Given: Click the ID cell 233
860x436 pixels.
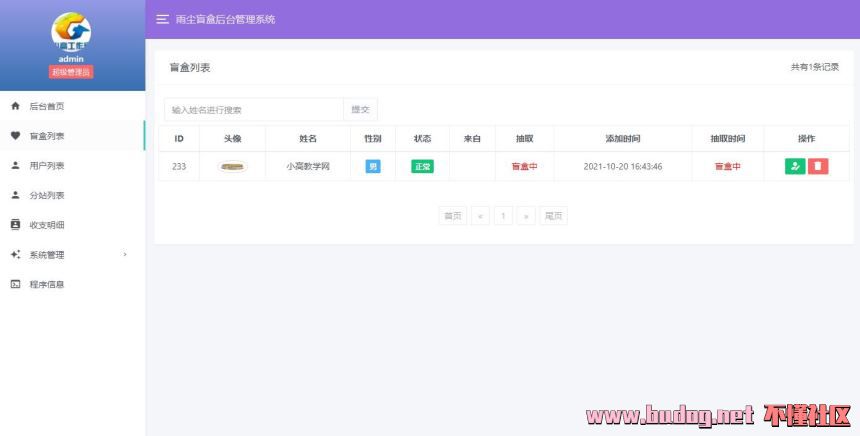Looking at the screenshot, I should point(179,166).
